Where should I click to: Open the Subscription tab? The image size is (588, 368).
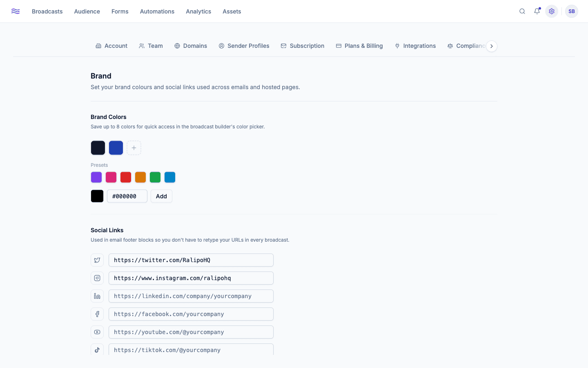pyautogui.click(x=303, y=46)
